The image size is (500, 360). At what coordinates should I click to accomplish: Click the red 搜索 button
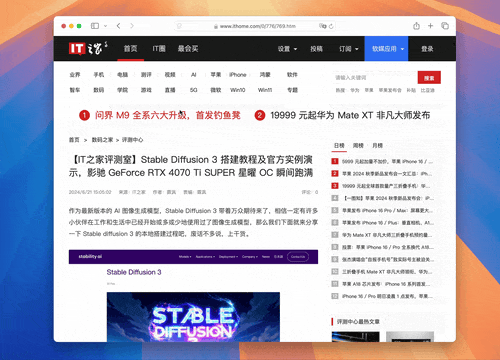pyautogui.click(x=429, y=78)
